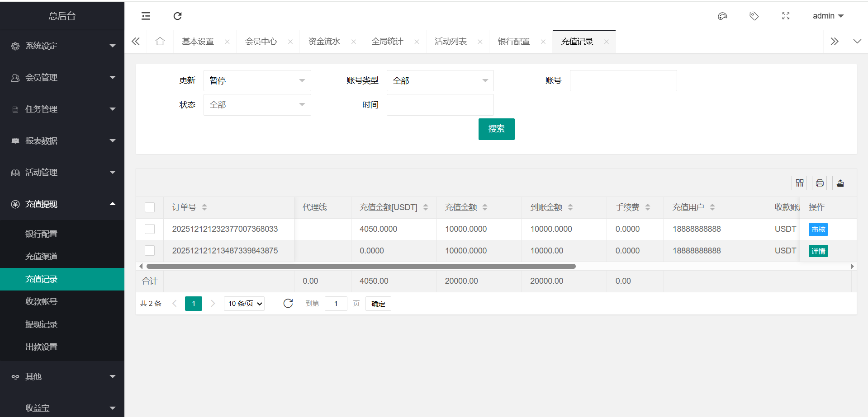Click the export icon above table
This screenshot has width=868, height=417.
(840, 183)
